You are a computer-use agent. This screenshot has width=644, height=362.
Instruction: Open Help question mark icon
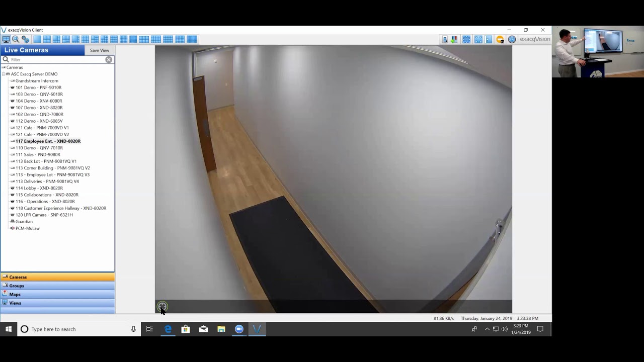pos(512,39)
